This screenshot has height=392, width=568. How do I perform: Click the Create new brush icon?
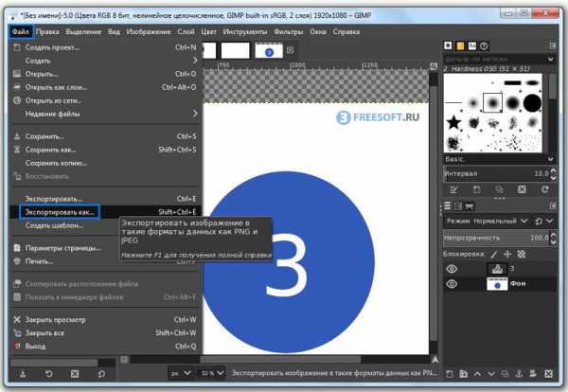[476, 189]
